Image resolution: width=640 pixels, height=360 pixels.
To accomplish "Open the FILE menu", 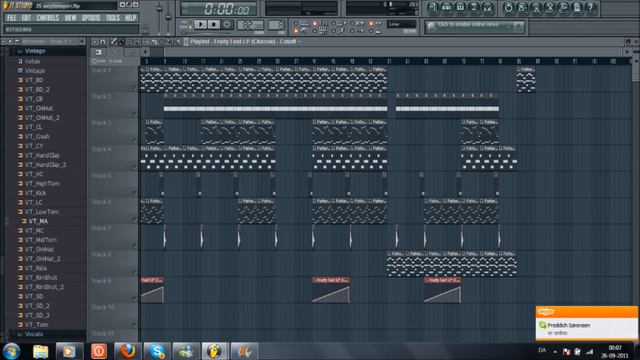I will [11, 18].
